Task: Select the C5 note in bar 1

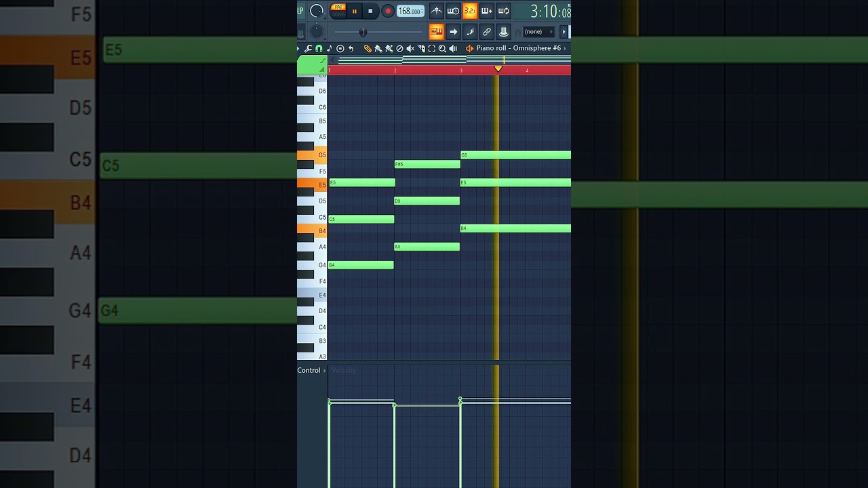Action: [x=361, y=219]
